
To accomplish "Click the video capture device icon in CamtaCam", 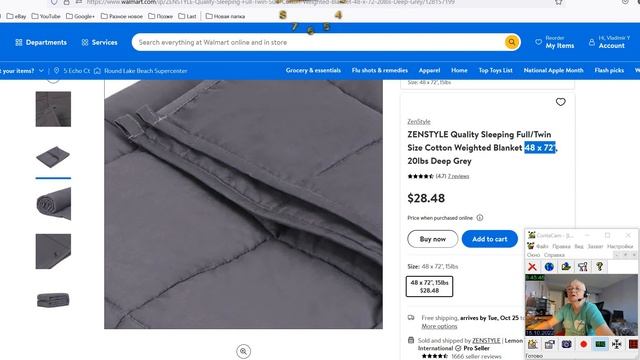I will tap(549, 344).
